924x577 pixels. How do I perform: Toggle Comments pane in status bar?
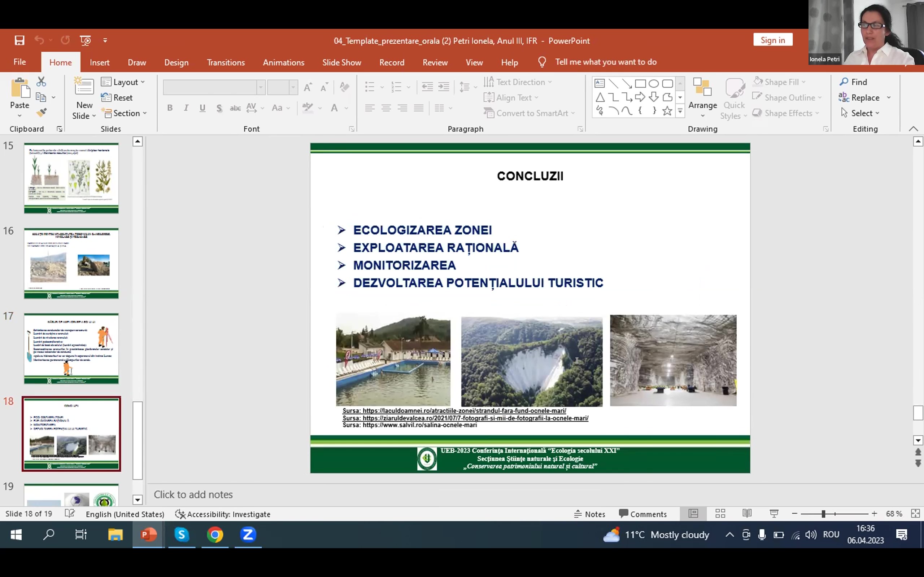(643, 514)
